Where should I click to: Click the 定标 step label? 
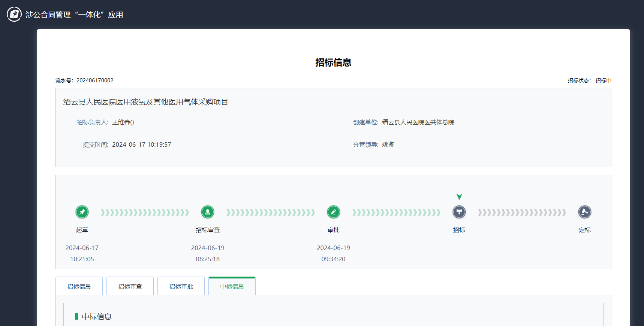click(584, 230)
